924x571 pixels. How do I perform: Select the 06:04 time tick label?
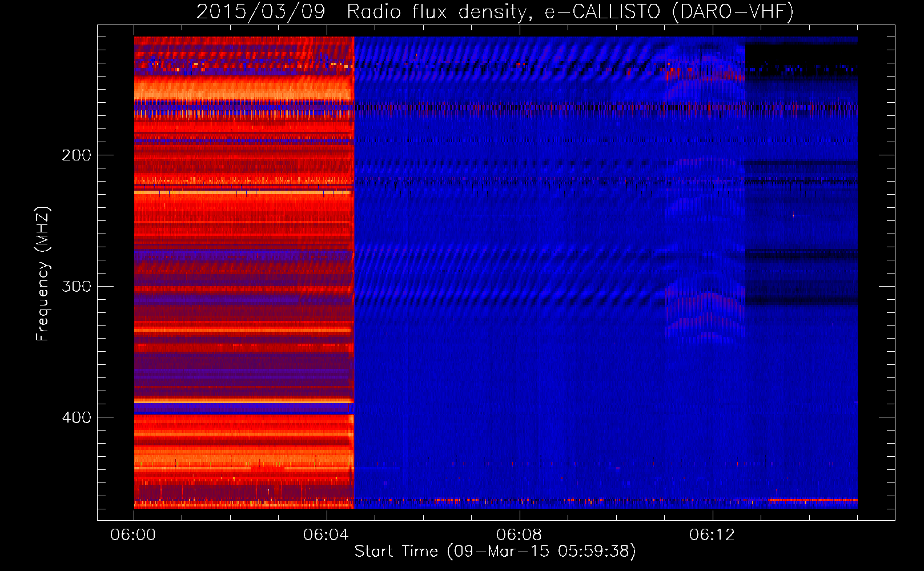tap(326, 534)
